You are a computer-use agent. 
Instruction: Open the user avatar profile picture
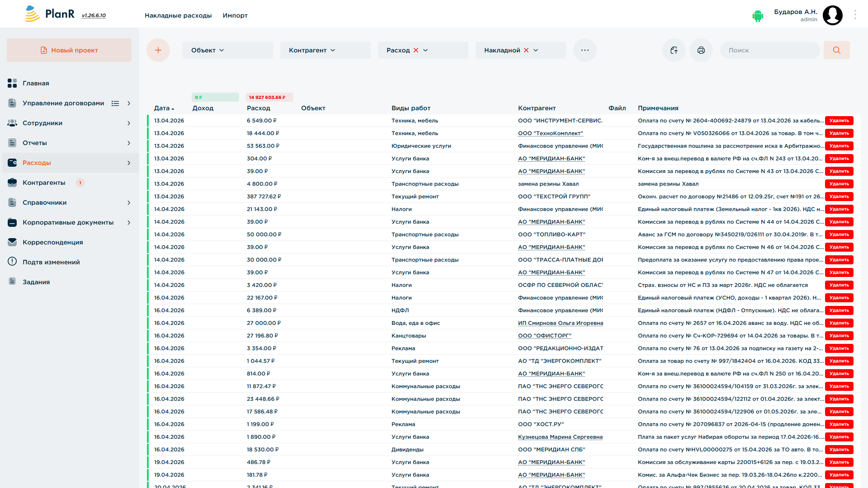click(x=833, y=15)
